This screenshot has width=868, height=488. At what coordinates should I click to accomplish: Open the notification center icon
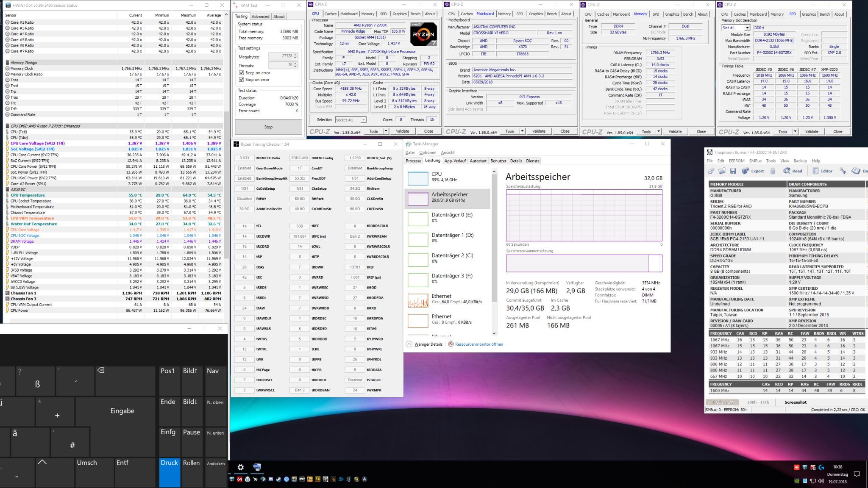tap(856, 474)
